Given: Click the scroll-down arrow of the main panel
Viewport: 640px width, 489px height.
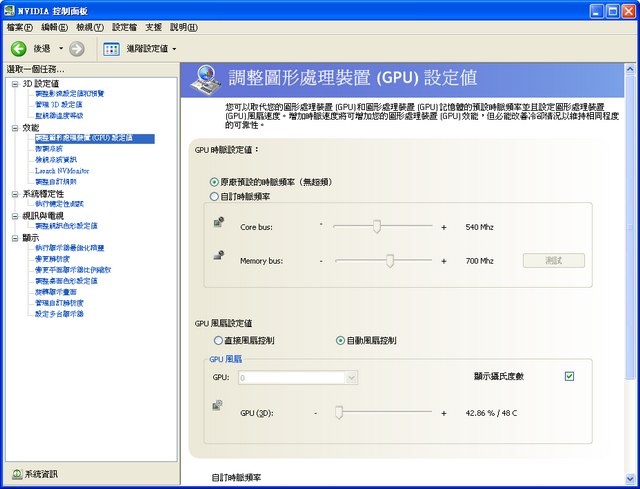Looking at the screenshot, I should 630,479.
